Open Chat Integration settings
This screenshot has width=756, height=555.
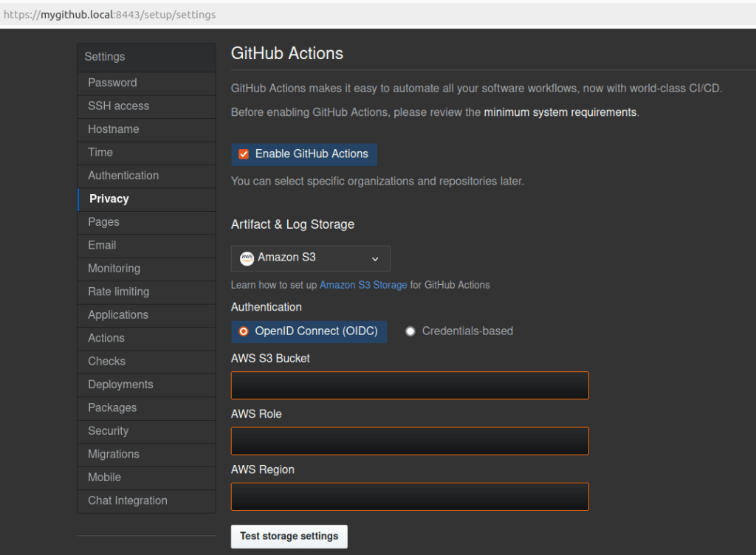pos(147,500)
